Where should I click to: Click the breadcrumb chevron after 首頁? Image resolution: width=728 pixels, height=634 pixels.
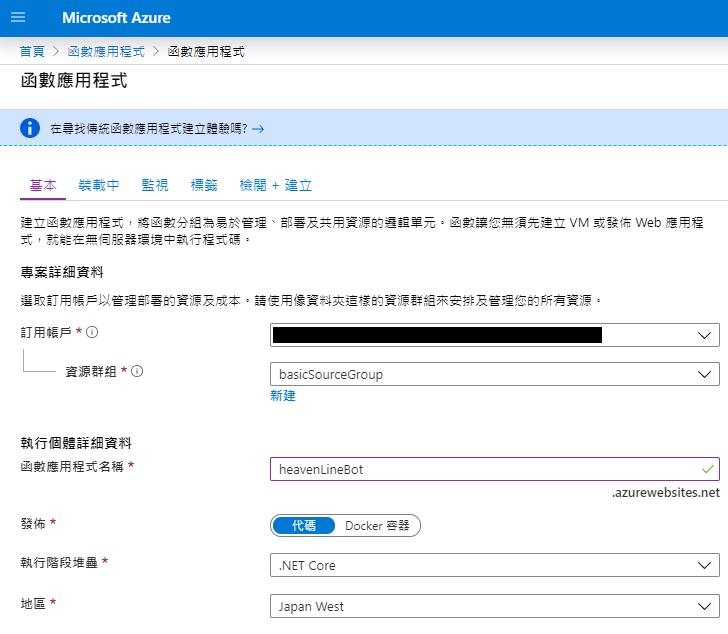(56, 51)
